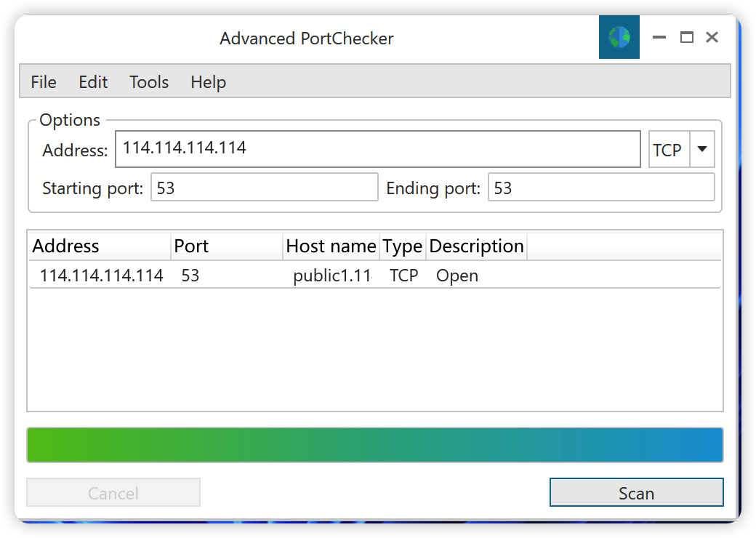This screenshot has height=538, width=756.
Task: Sort results by Port column header
Action: click(227, 246)
